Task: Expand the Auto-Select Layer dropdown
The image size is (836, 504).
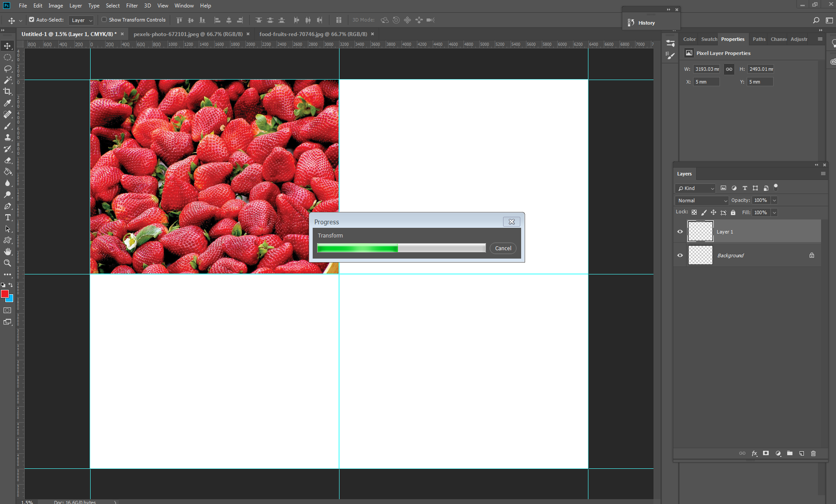Action: tap(82, 20)
